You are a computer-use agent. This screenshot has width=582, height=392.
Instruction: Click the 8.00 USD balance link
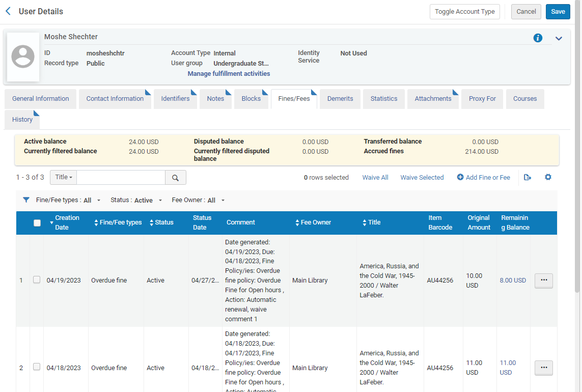pos(513,281)
